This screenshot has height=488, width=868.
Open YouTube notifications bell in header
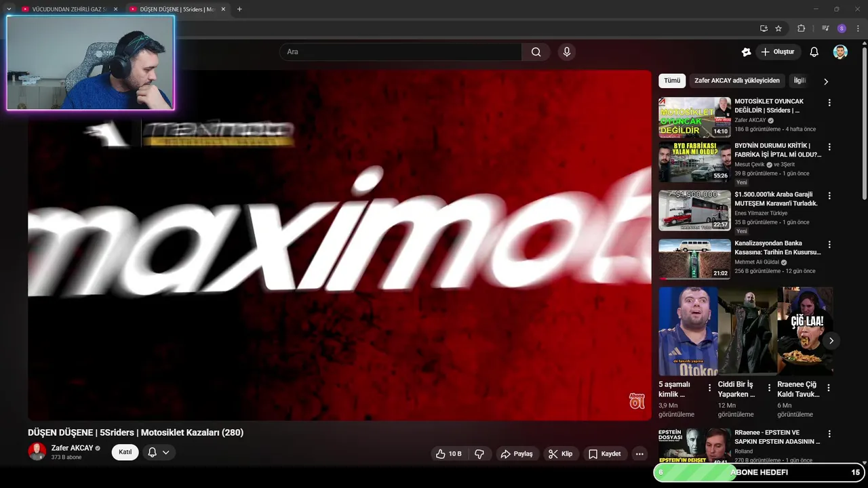point(814,52)
